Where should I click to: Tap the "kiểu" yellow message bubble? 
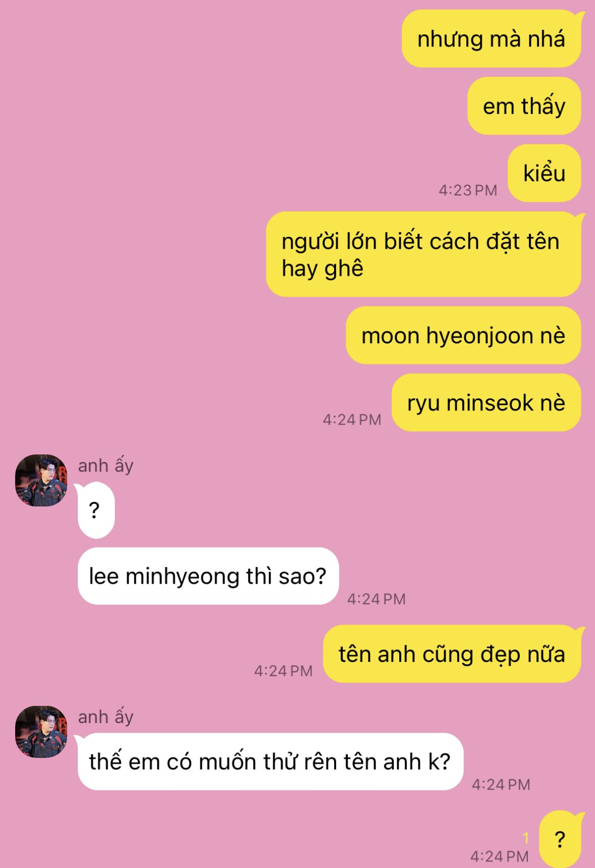(x=545, y=173)
